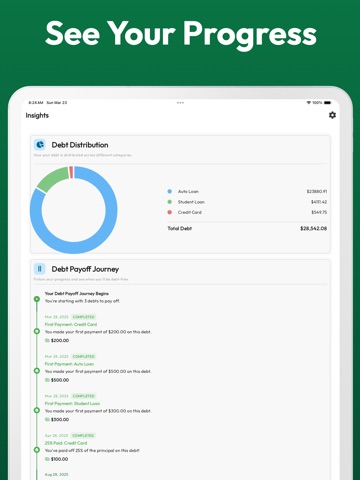The image size is (360, 480).
Task: Click the Aug 28, 2025 timeline date
Action: click(x=56, y=474)
